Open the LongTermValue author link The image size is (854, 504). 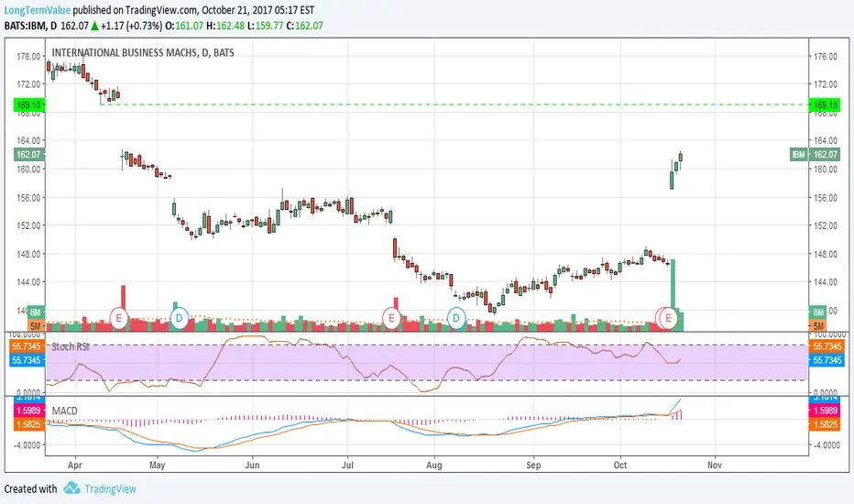click(x=37, y=10)
